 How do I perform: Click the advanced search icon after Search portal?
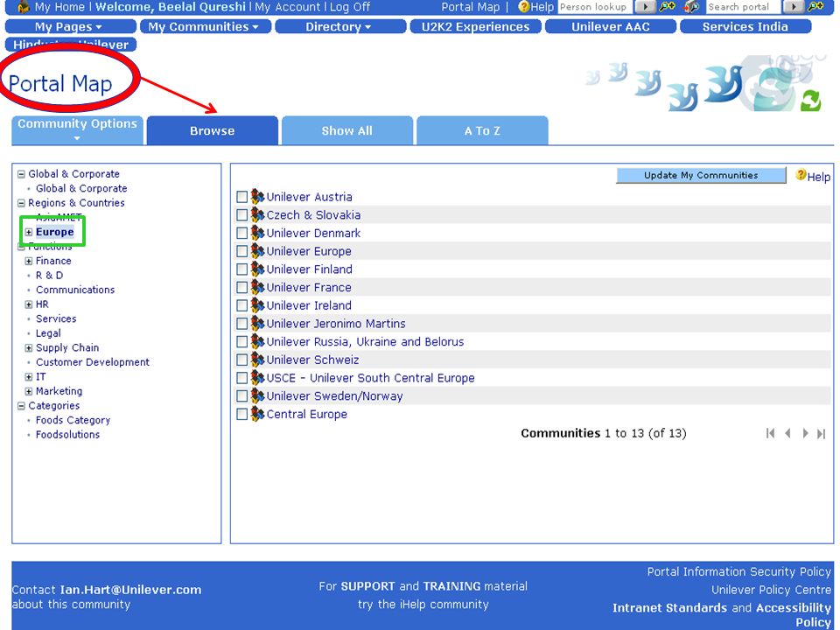815,7
